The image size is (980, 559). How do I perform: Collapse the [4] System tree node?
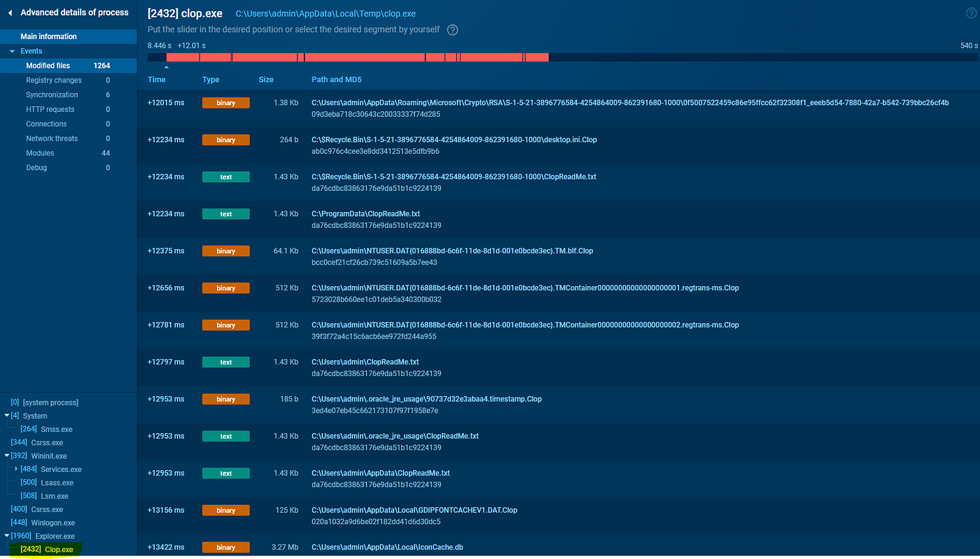tap(7, 416)
